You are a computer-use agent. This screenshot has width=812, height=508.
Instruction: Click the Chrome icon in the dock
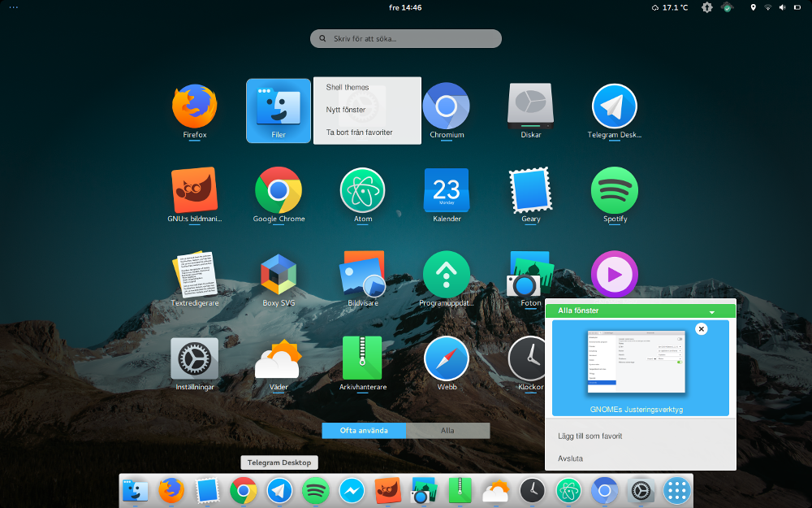(x=244, y=490)
